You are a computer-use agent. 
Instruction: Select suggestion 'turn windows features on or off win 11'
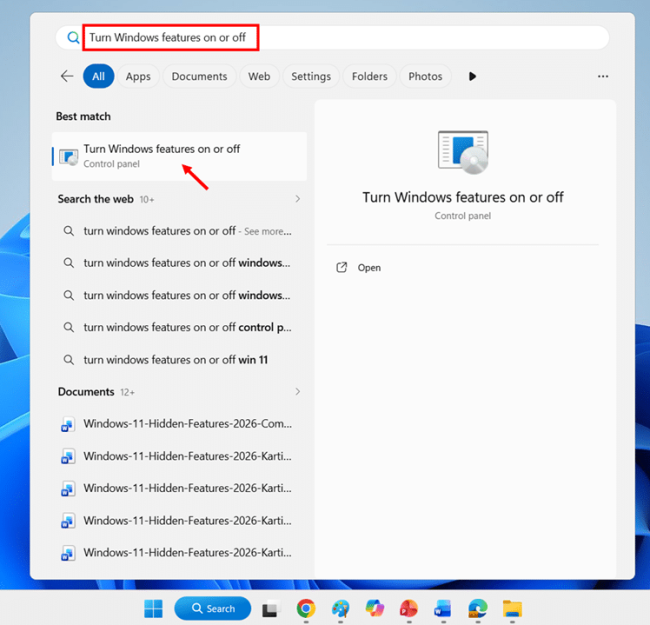coord(179,360)
